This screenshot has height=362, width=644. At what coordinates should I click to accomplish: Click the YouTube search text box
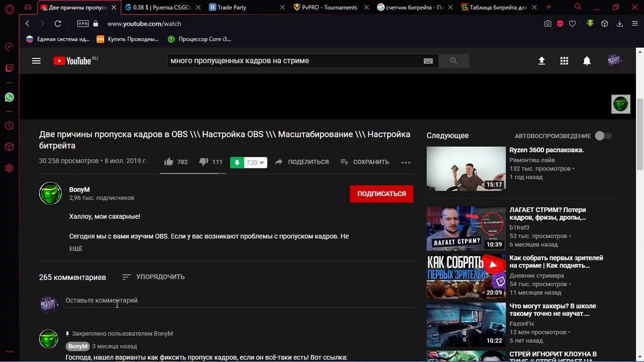click(x=295, y=61)
